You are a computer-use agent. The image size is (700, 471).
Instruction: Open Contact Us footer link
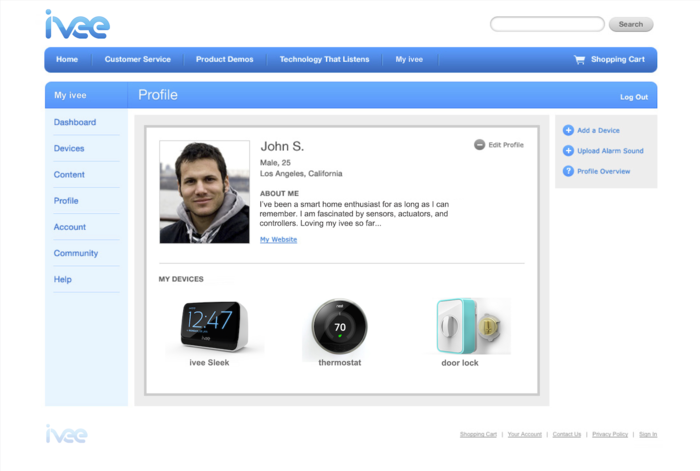567,434
